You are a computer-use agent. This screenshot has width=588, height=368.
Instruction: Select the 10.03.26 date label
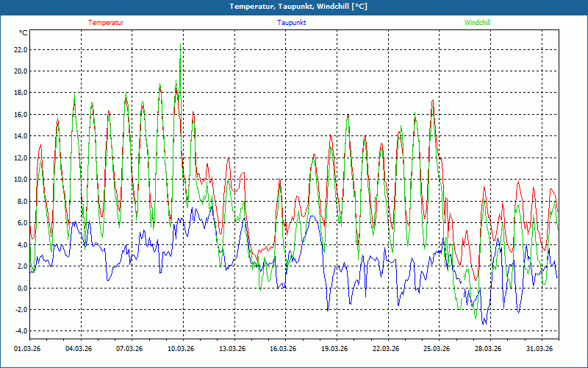181,349
